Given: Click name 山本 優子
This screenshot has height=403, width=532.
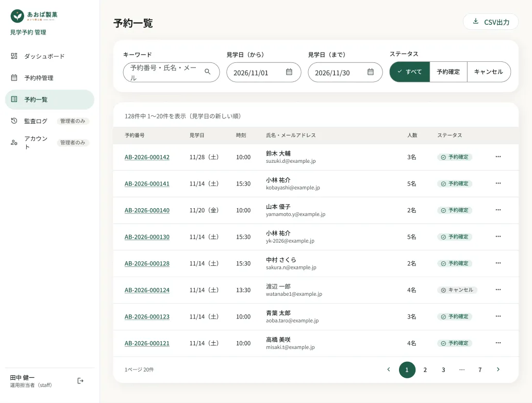Looking at the screenshot, I should click(278, 207).
